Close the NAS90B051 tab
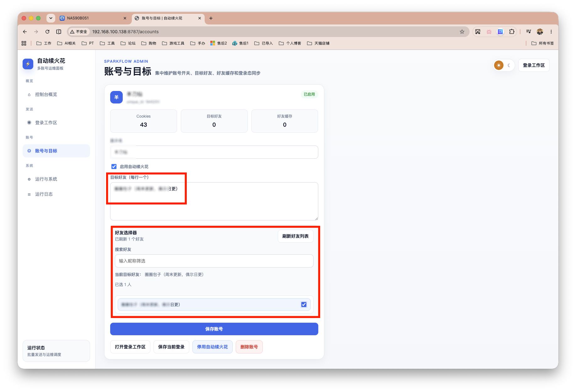 click(x=125, y=18)
